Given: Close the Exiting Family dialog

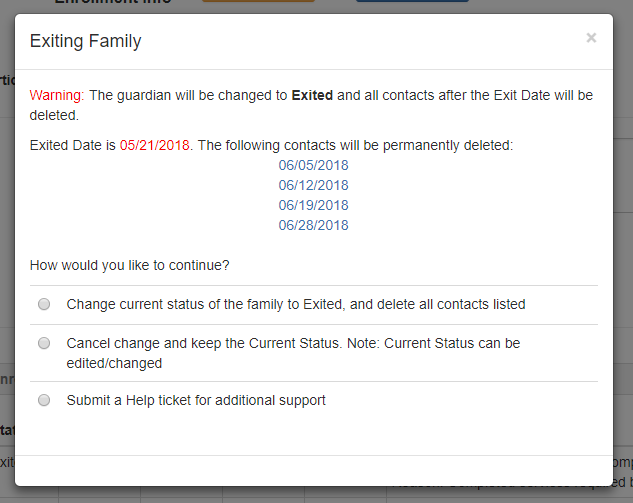Looking at the screenshot, I should pos(591,38).
